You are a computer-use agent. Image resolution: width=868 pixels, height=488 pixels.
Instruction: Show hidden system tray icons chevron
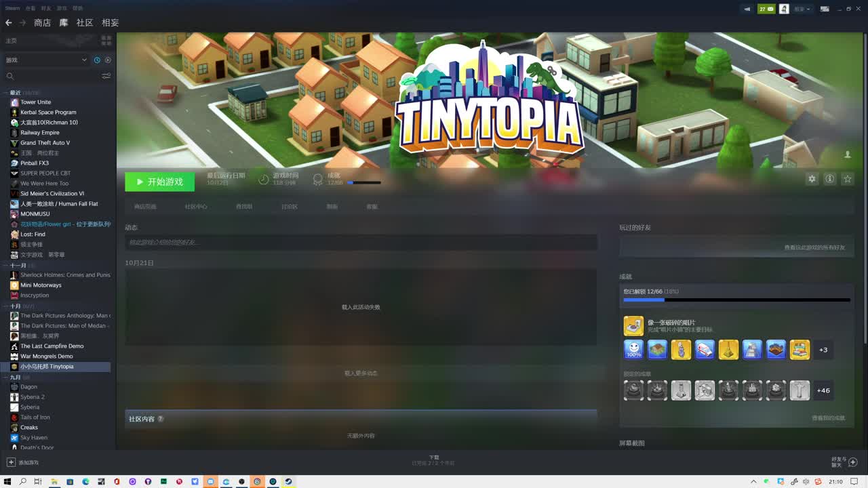tap(753, 482)
